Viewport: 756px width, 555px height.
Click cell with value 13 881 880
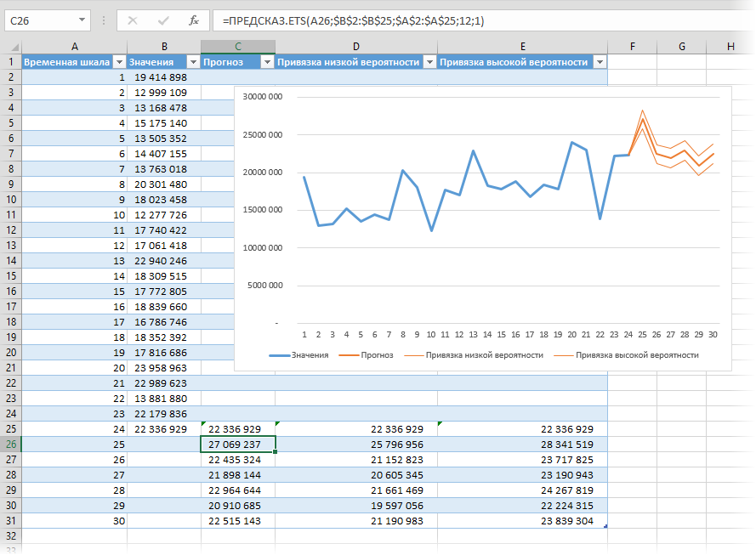(x=164, y=399)
